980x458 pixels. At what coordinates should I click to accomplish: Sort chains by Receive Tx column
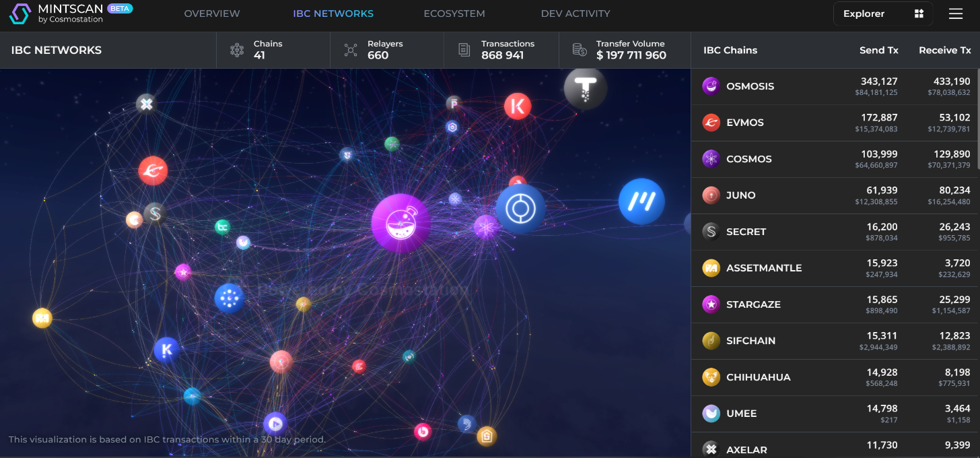click(x=944, y=50)
